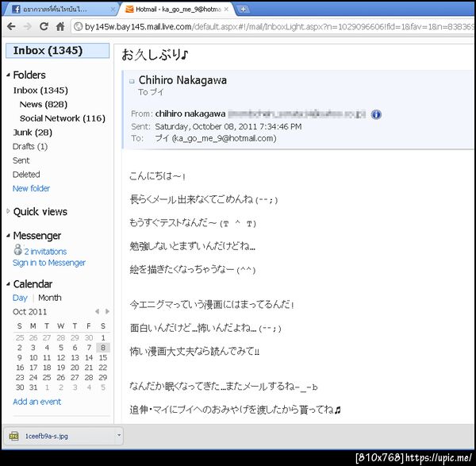
Task: Click the browser forward arrow
Action: click(28, 27)
